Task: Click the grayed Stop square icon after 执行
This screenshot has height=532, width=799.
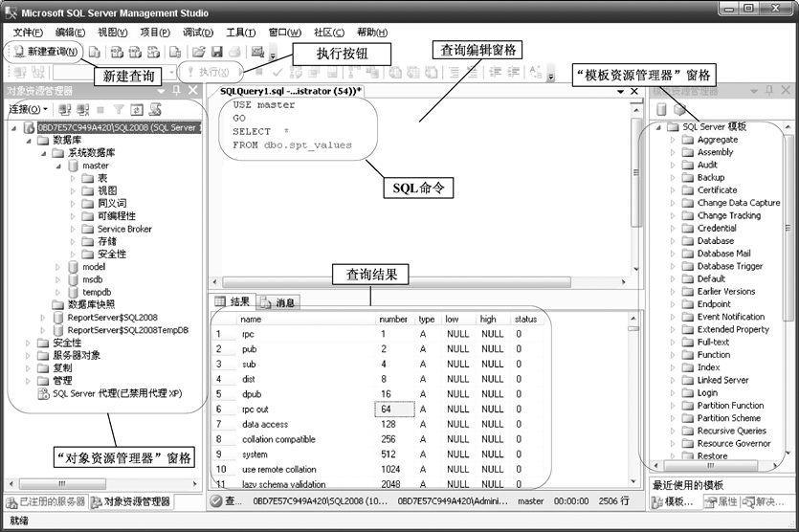Action: coord(259,72)
